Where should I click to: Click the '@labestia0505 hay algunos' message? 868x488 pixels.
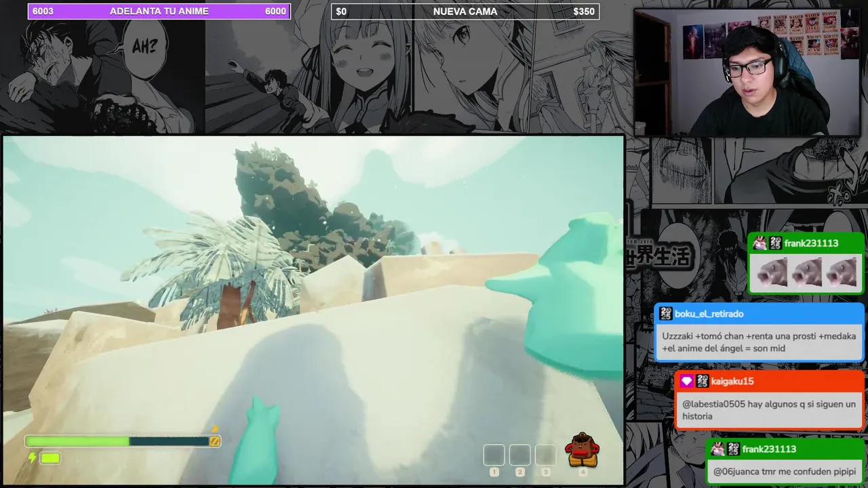769,410
